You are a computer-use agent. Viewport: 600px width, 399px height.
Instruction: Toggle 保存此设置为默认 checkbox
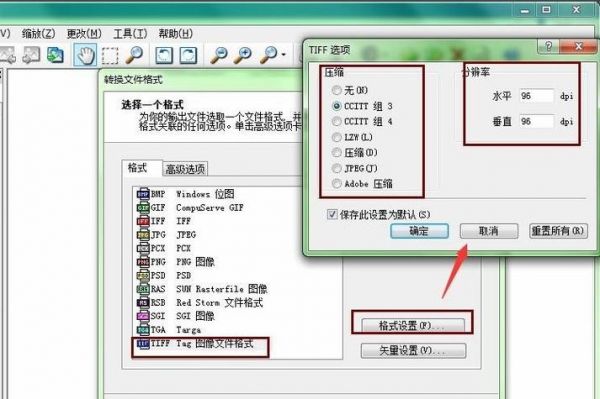332,214
